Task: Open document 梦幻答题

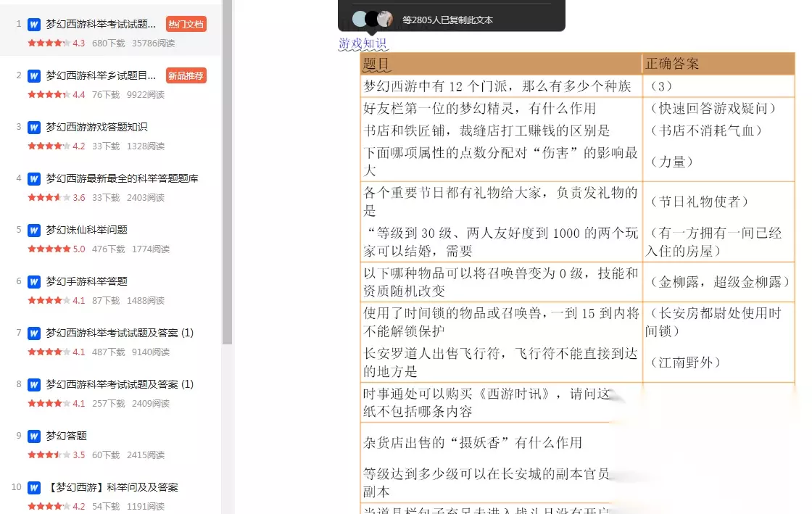Action: (66, 436)
